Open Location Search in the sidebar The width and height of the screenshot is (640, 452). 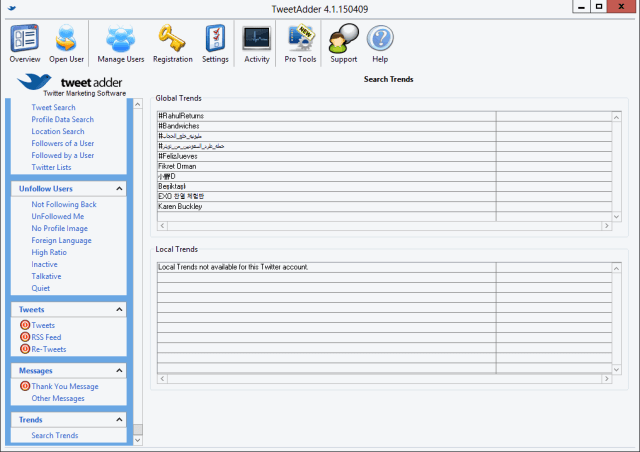coord(58,131)
